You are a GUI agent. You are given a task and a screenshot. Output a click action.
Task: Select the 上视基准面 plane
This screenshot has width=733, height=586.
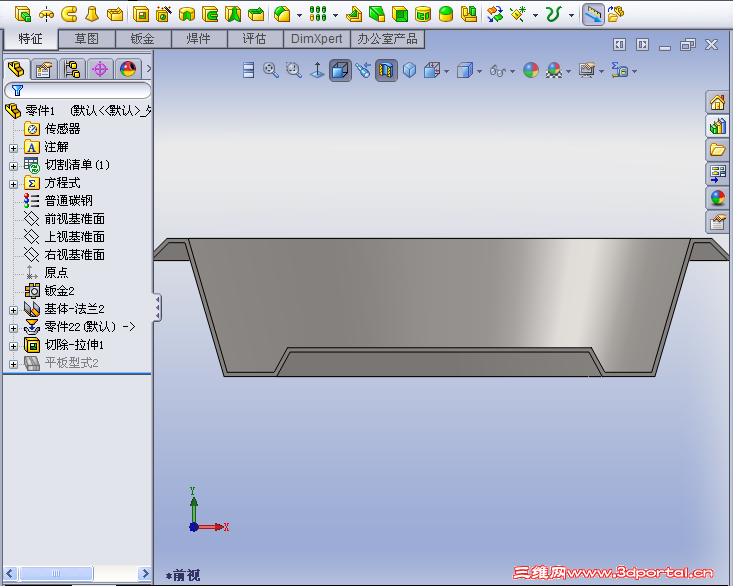click(x=64, y=236)
